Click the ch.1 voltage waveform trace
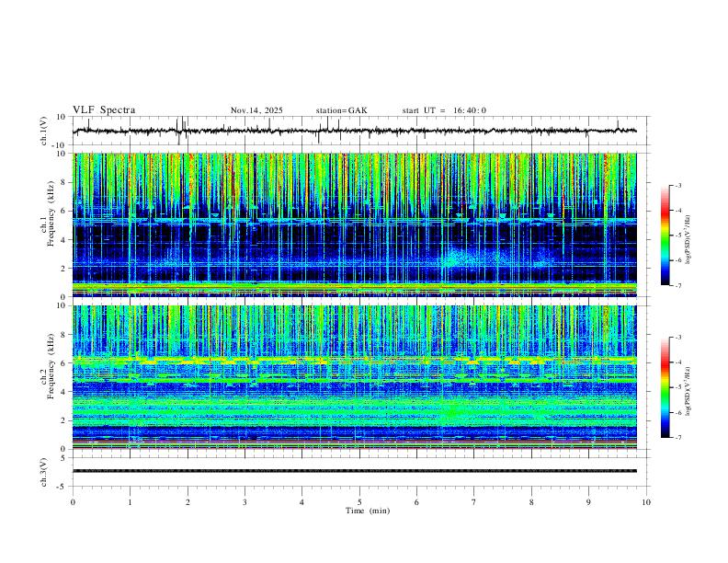Viewport: 728px width, 563px height. (355, 131)
